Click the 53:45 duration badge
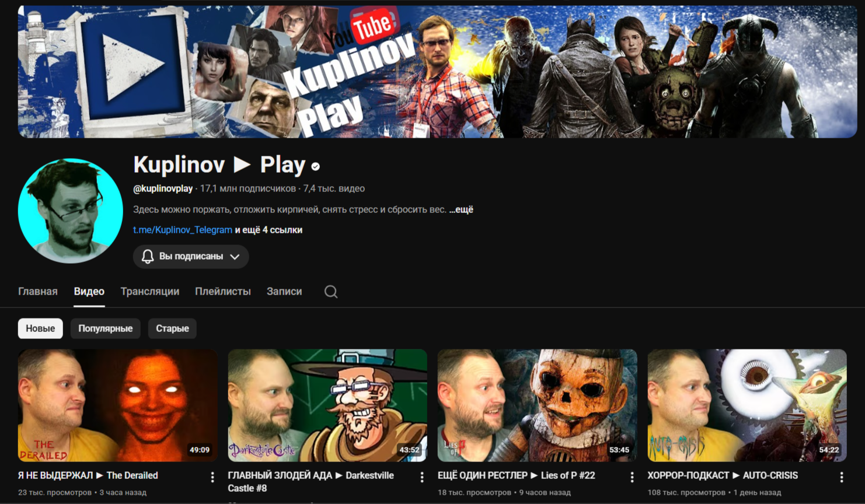Image resolution: width=865 pixels, height=504 pixels. [619, 450]
